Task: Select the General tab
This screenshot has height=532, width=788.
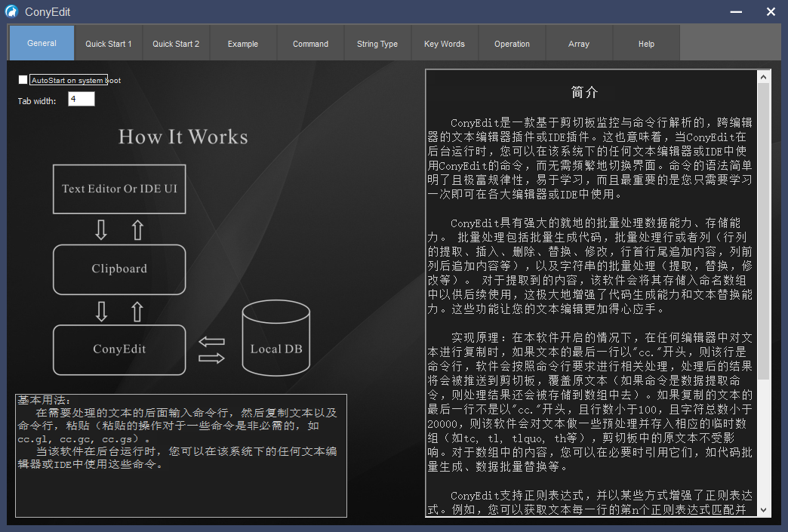Action: (42, 43)
